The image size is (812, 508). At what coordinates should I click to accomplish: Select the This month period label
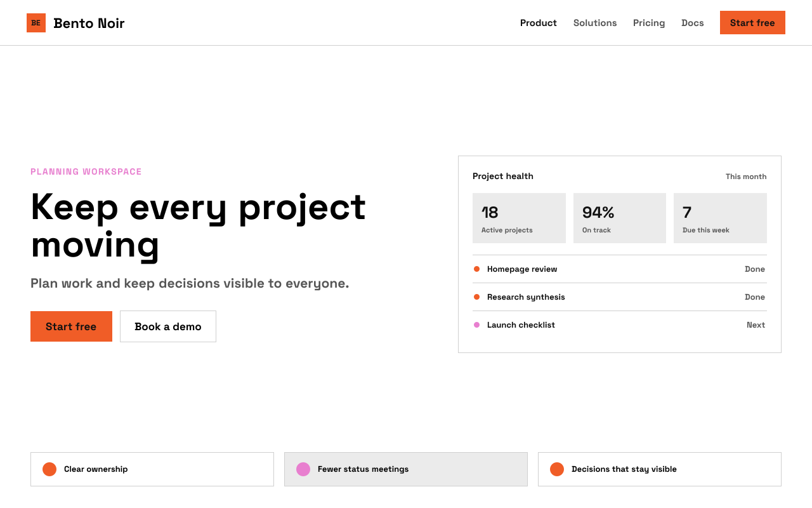[746, 177]
